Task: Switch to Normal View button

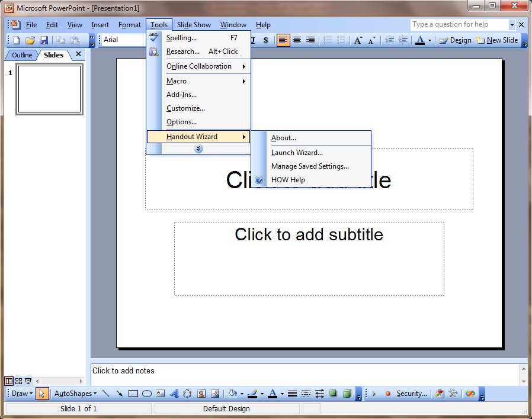Action: (9, 381)
